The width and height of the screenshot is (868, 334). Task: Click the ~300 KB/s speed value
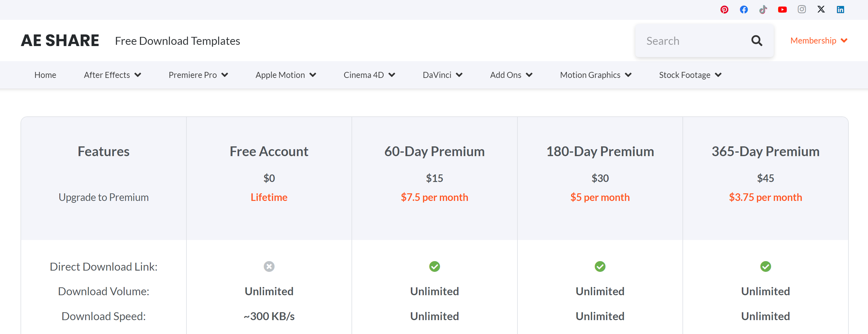coord(269,316)
